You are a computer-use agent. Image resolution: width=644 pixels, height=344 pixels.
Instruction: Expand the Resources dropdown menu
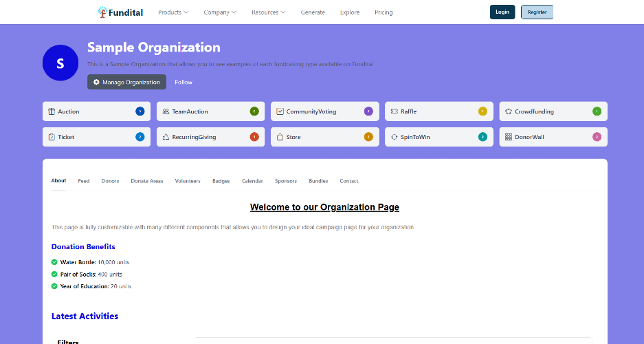click(x=269, y=12)
